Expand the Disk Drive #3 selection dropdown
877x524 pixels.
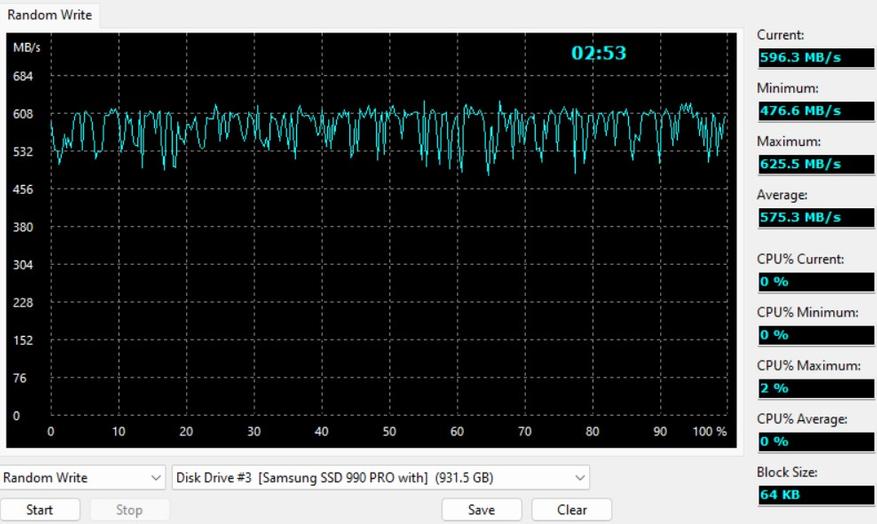[x=380, y=478]
